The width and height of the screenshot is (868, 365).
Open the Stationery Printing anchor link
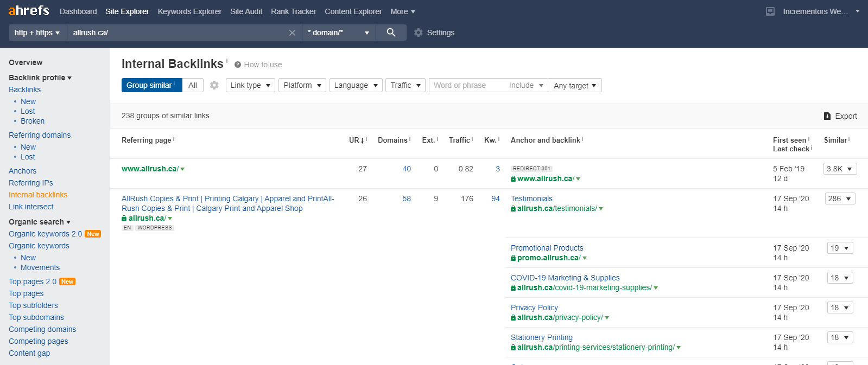tap(541, 337)
